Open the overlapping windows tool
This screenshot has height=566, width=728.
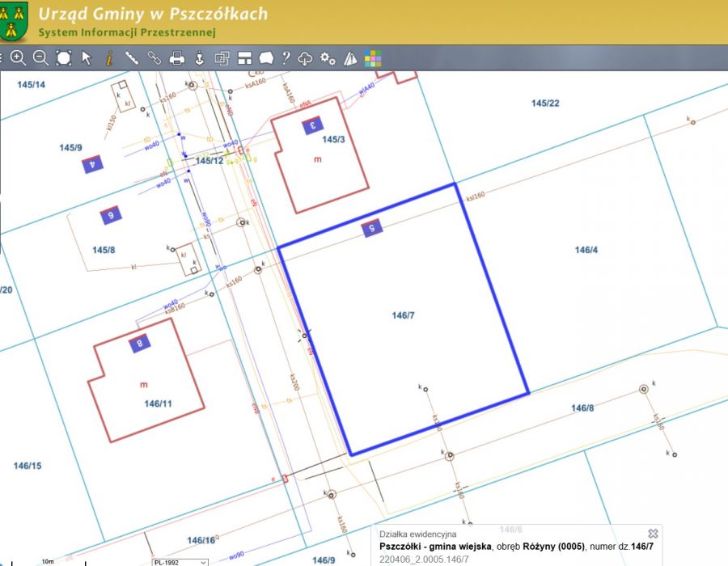pyautogui.click(x=222, y=58)
